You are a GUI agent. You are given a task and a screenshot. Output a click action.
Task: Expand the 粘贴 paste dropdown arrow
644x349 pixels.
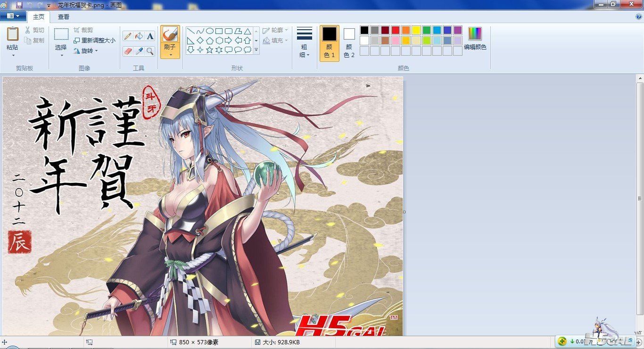(13, 55)
